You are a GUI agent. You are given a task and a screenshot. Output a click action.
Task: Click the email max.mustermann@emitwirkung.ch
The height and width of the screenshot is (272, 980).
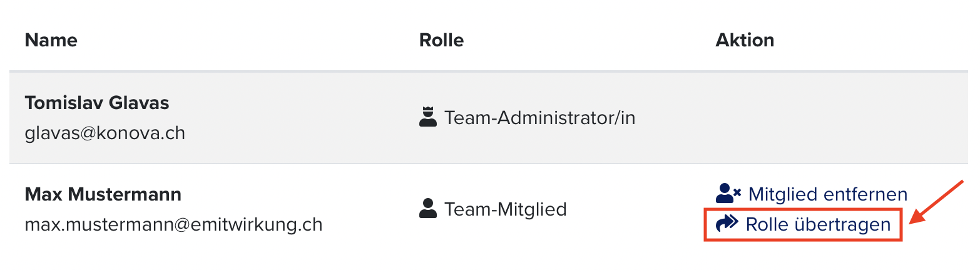[x=174, y=224]
